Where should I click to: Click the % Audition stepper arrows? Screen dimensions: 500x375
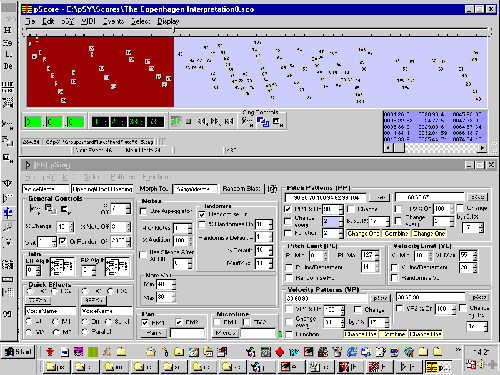(190, 240)
